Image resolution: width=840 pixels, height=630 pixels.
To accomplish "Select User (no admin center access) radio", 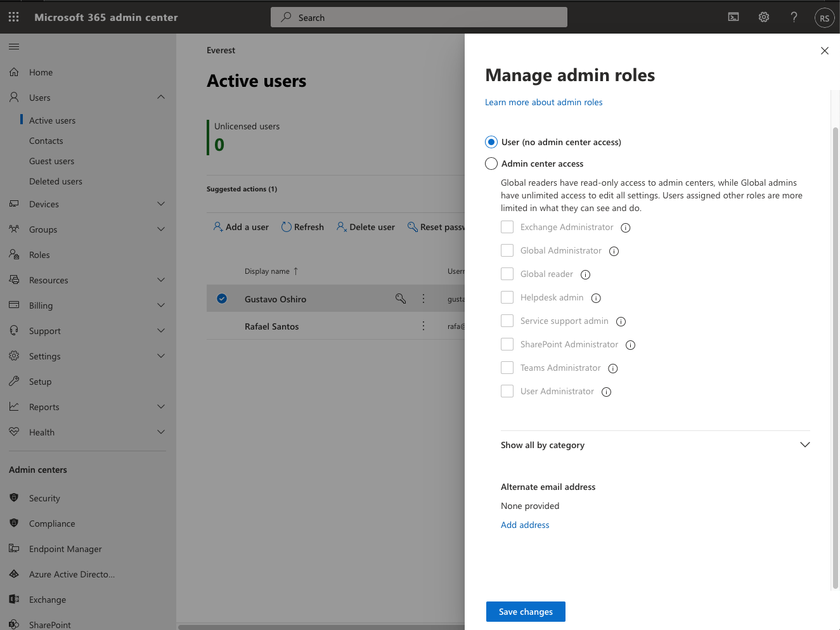I will [491, 142].
